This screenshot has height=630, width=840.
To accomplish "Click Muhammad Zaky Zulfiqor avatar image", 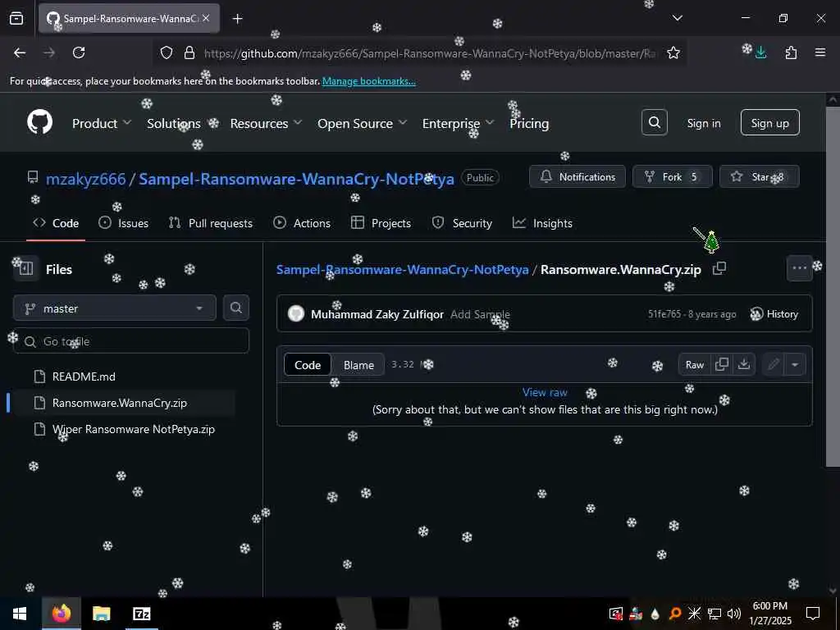I will pyautogui.click(x=295, y=314).
